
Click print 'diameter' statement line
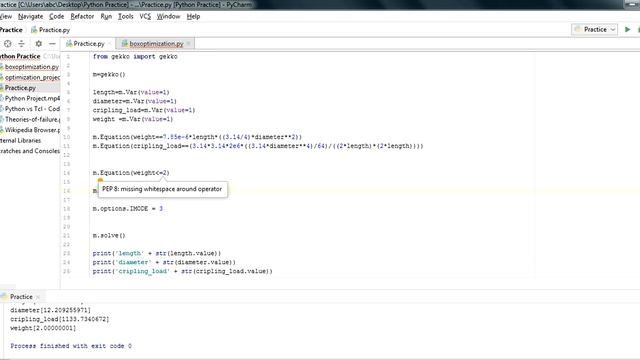click(164, 262)
